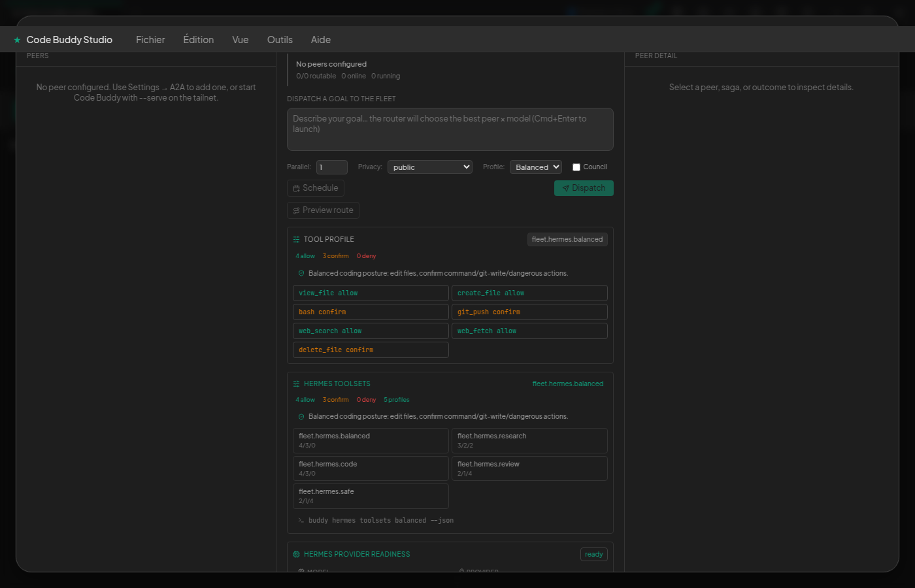
Task: Click the PEERS panel heading
Action: coord(38,56)
